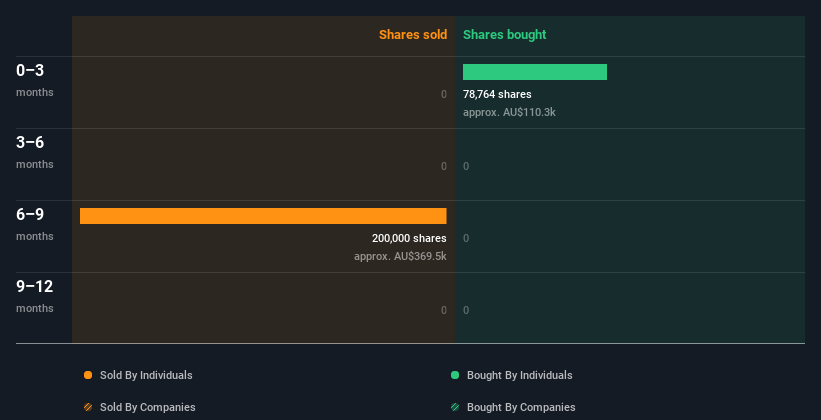Click the green Bought By Individuals legend dot

click(x=455, y=375)
